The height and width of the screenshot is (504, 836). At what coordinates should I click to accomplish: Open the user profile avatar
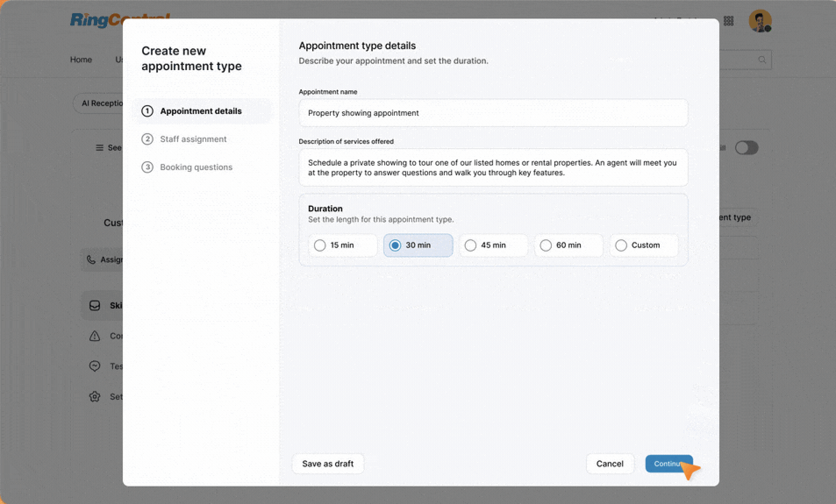pos(760,21)
